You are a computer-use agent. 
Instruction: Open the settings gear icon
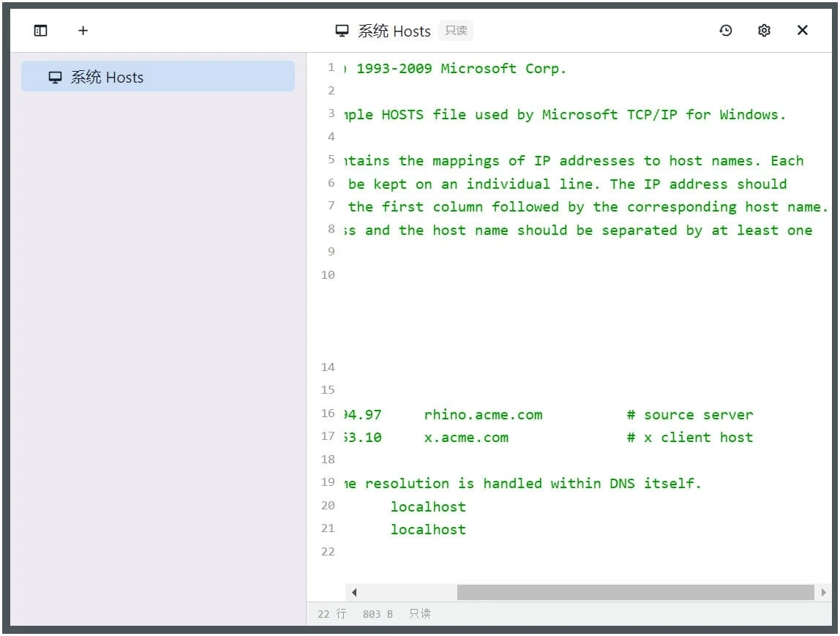pyautogui.click(x=764, y=31)
